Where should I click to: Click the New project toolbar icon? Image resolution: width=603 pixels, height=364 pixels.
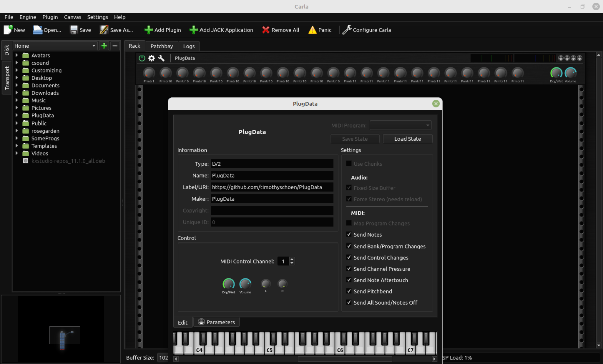(8, 30)
